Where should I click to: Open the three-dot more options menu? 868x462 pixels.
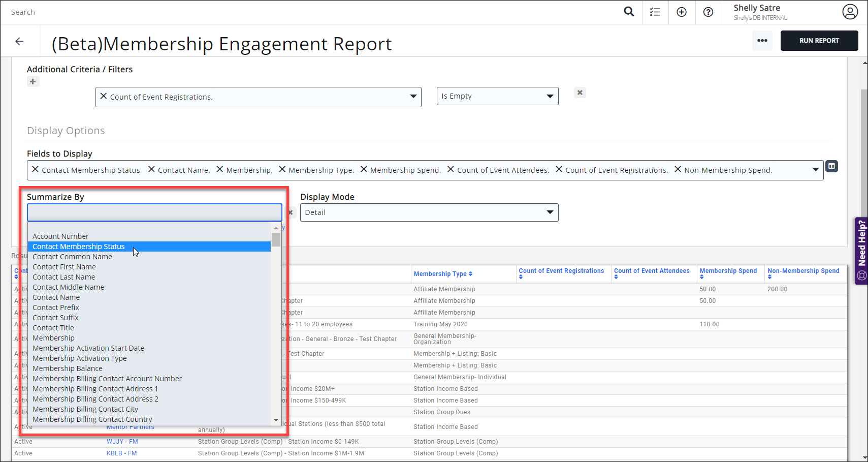(762, 41)
